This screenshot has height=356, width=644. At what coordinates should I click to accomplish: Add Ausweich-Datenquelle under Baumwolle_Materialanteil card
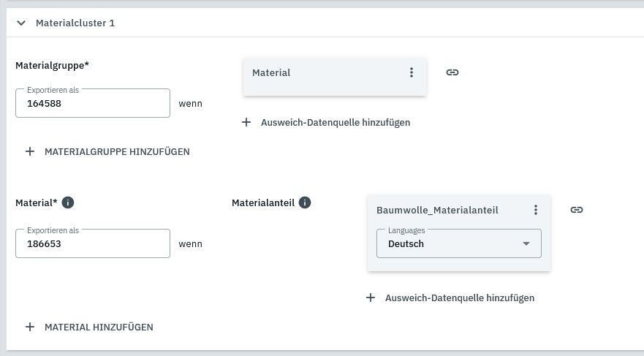pos(450,298)
